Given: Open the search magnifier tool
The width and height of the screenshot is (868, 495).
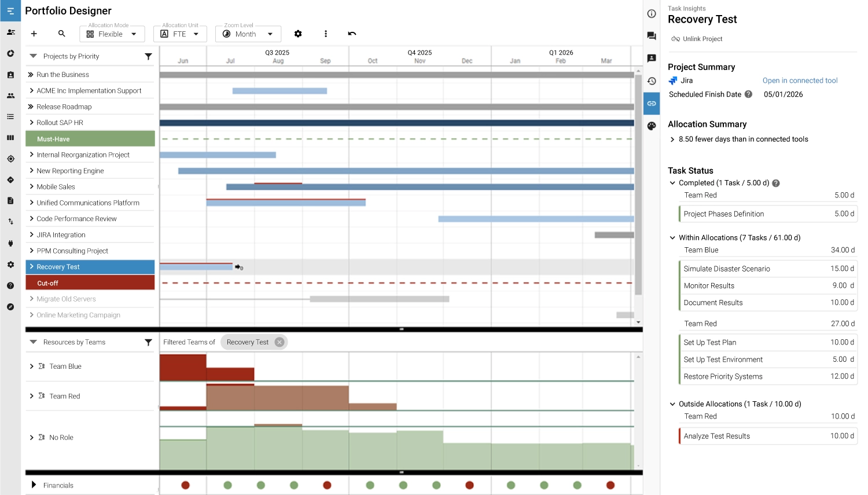Looking at the screenshot, I should coord(62,34).
